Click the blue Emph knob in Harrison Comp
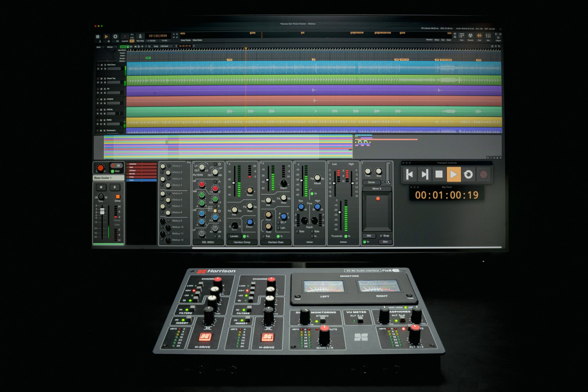 (250, 222)
